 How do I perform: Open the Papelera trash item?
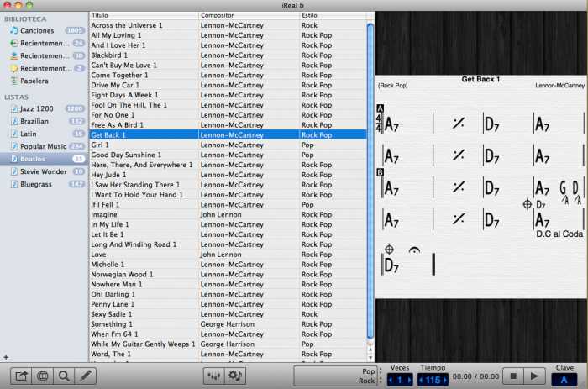click(45, 81)
